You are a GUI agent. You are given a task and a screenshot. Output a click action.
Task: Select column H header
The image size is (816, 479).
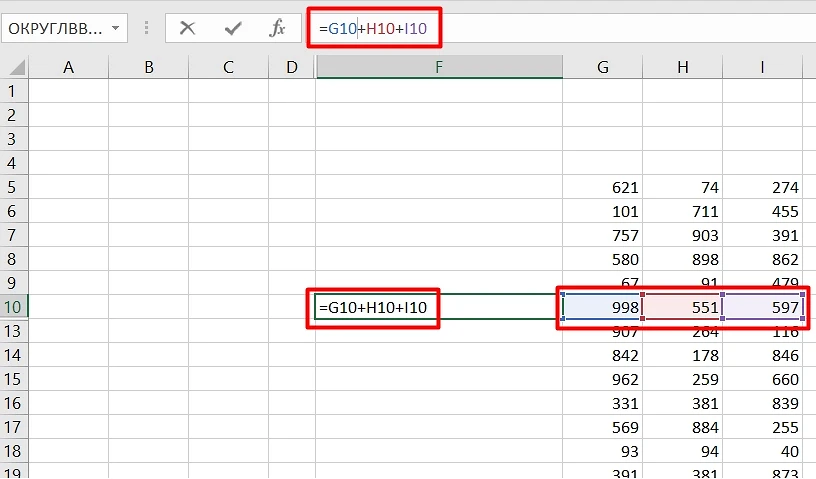pos(682,67)
